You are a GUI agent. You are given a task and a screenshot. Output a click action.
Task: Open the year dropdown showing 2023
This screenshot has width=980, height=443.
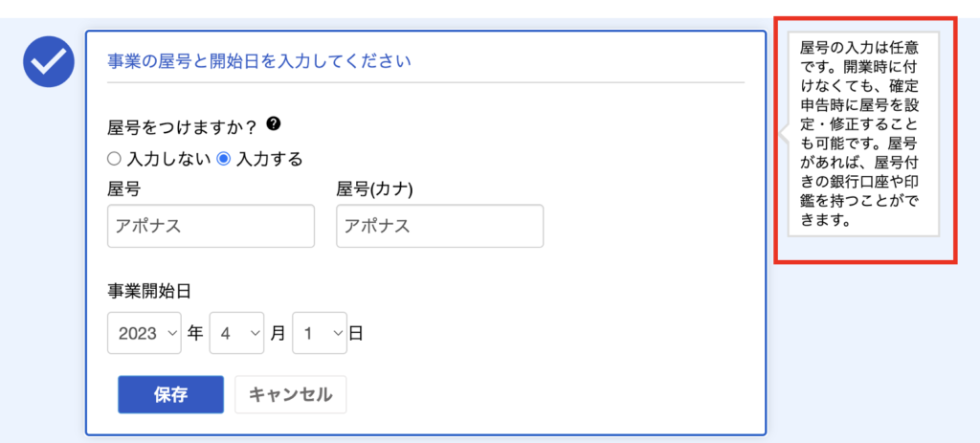pyautogui.click(x=145, y=334)
